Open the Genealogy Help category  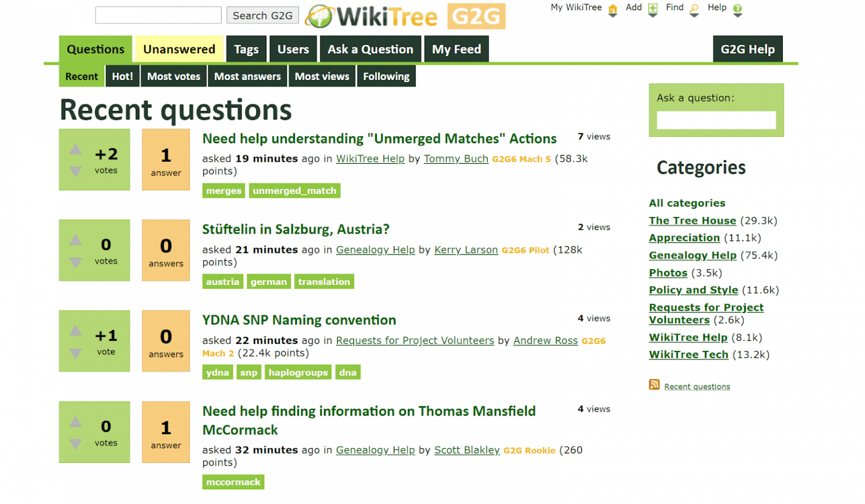(x=693, y=255)
